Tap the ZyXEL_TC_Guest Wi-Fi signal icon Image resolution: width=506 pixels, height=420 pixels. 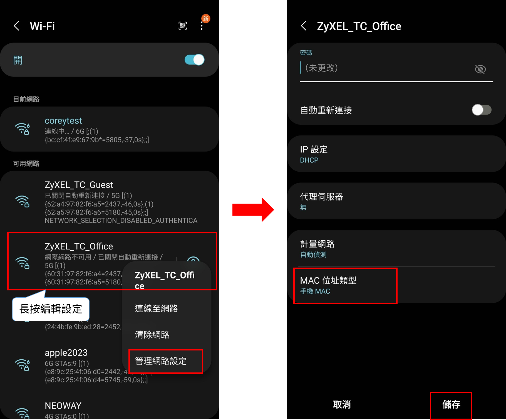[22, 201]
